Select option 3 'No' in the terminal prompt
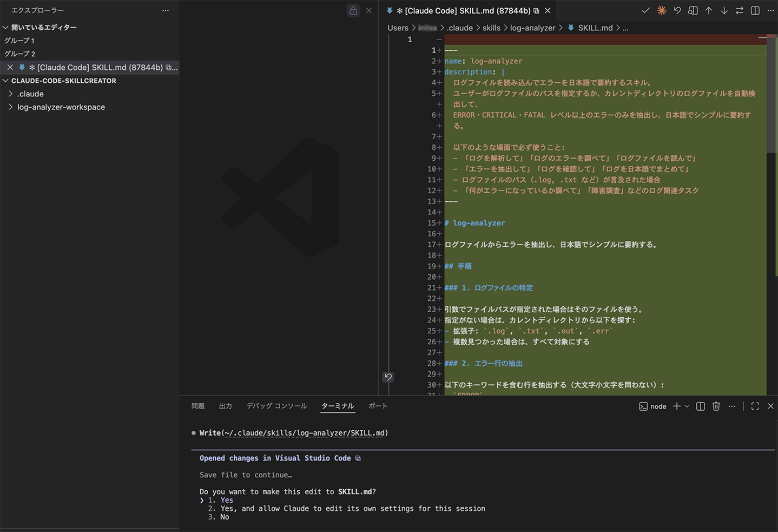 point(224,517)
